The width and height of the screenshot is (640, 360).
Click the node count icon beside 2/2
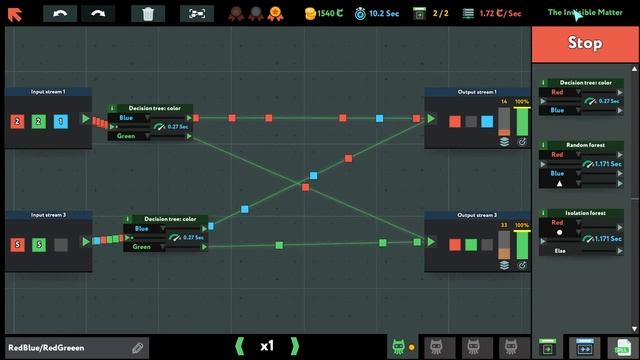[x=419, y=13]
